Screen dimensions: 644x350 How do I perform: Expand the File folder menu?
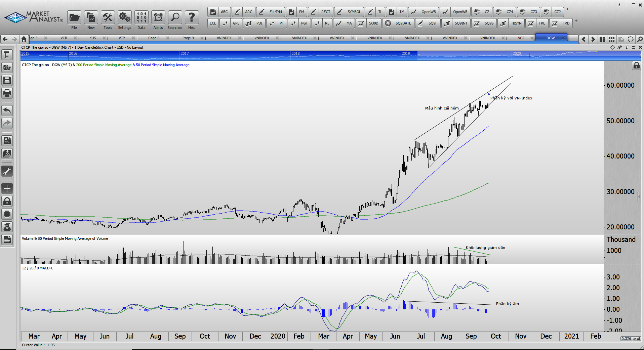[x=74, y=17]
